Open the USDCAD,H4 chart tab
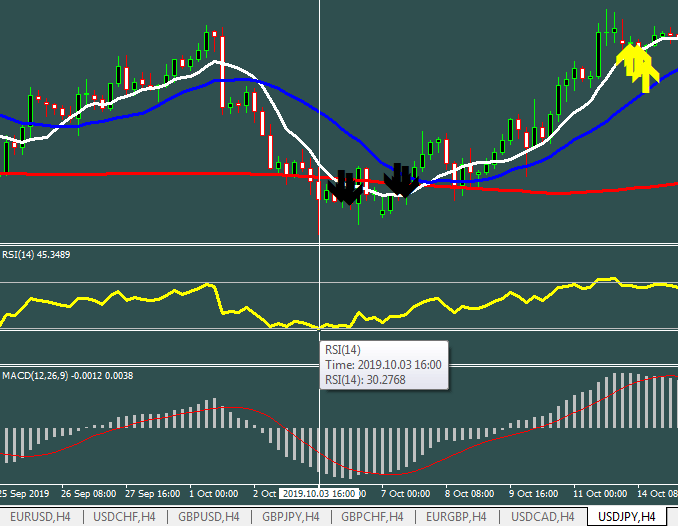 click(x=543, y=516)
